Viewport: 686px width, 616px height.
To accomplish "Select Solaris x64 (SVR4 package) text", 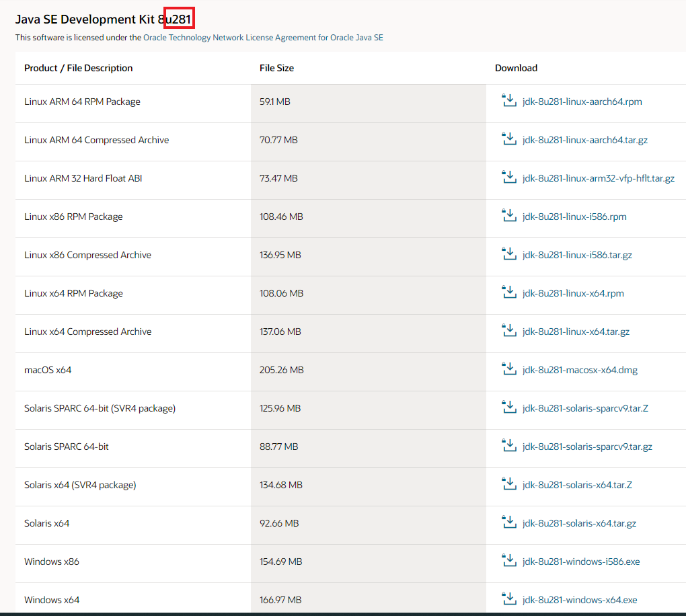I will pos(80,485).
